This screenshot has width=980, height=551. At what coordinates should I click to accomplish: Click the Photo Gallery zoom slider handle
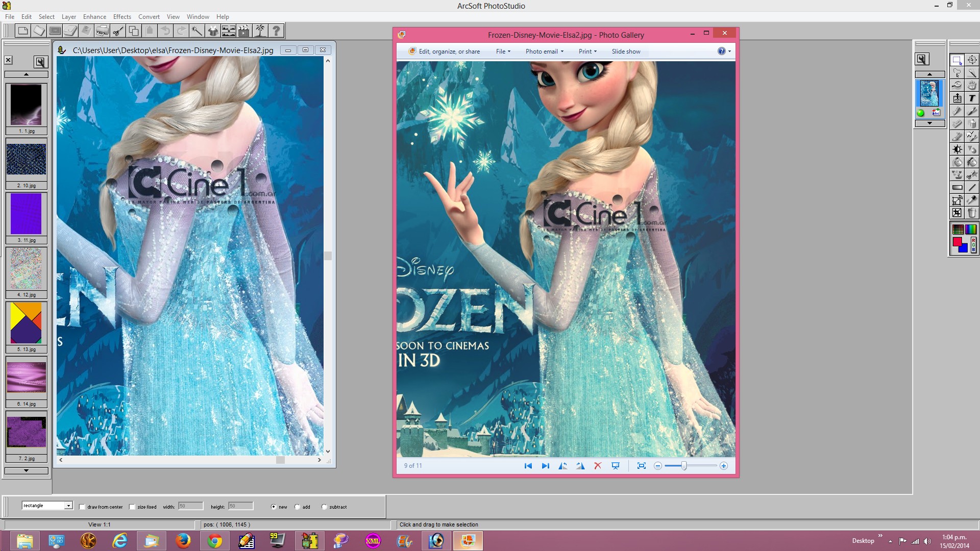pyautogui.click(x=684, y=466)
